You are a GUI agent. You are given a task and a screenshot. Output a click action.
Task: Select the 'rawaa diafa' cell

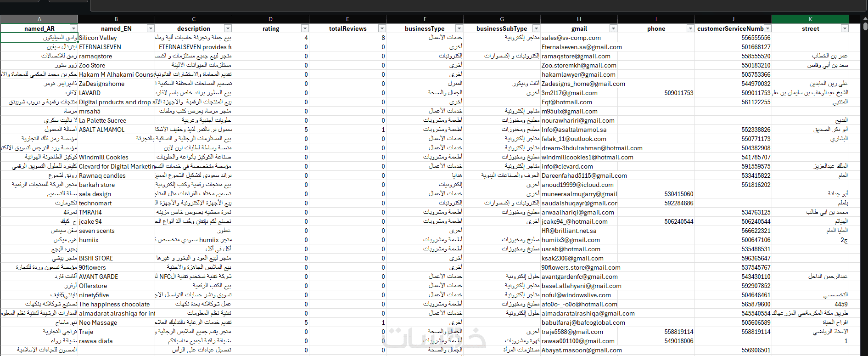click(117, 341)
